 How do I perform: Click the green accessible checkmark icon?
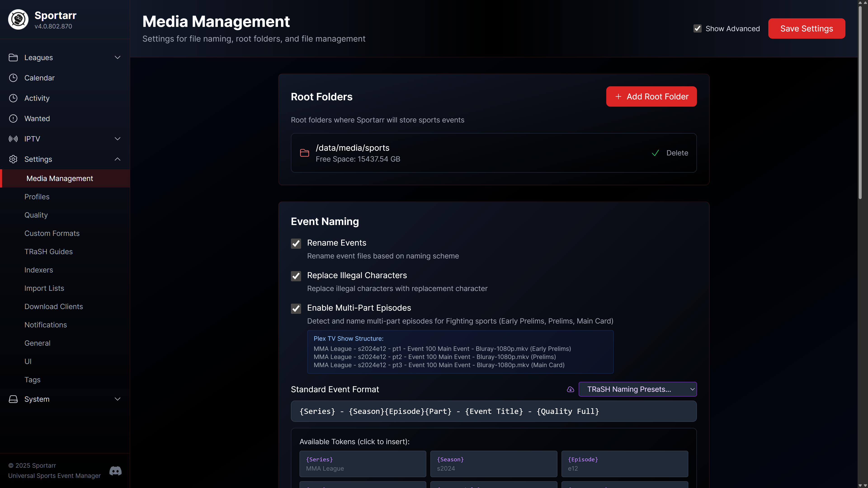(655, 153)
